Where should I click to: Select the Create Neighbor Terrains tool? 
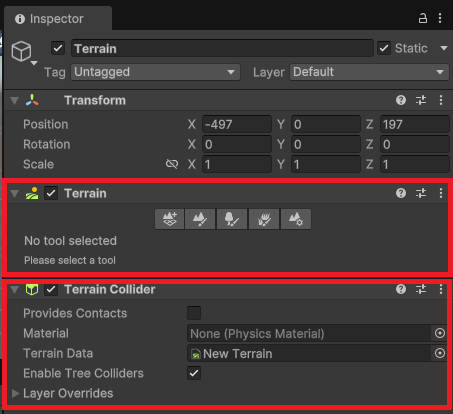169,219
